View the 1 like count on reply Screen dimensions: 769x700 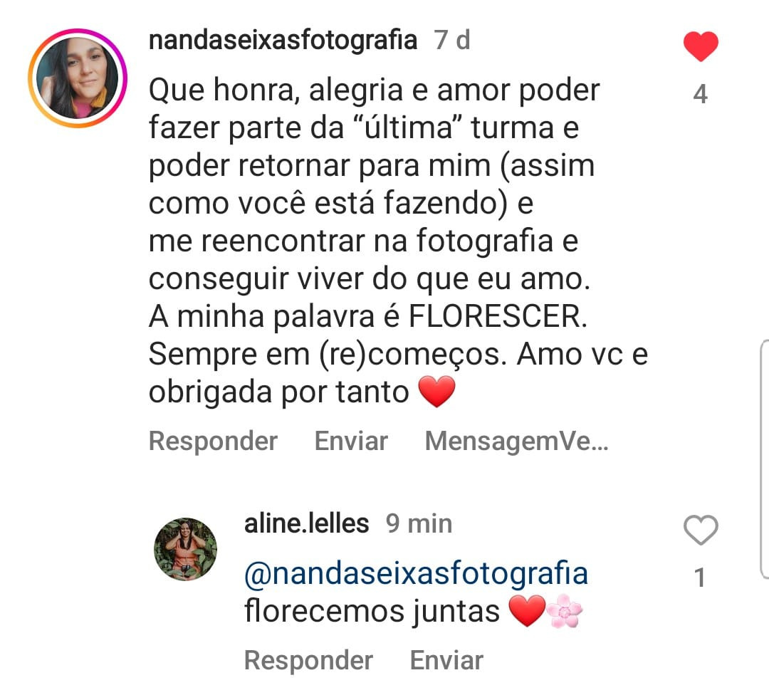(x=700, y=578)
